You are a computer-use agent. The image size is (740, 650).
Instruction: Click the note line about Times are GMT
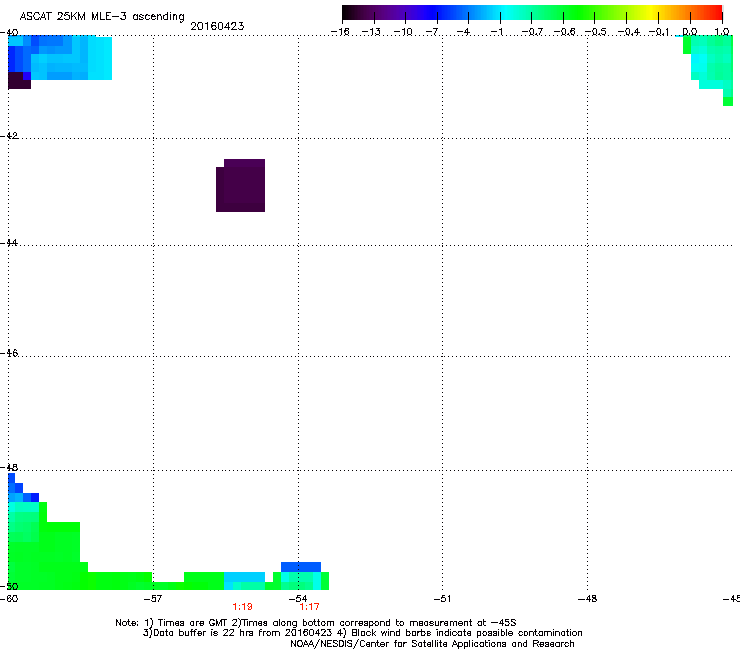[316, 623]
